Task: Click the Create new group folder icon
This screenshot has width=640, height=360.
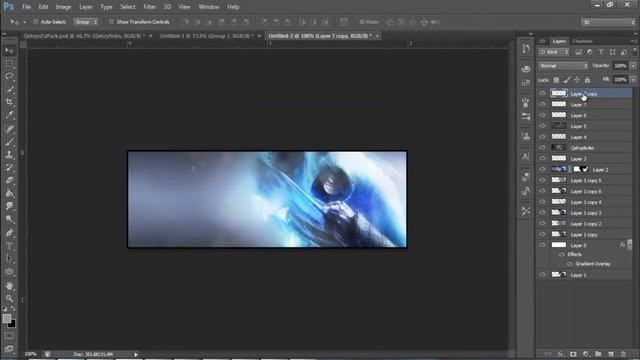Action: point(598,354)
